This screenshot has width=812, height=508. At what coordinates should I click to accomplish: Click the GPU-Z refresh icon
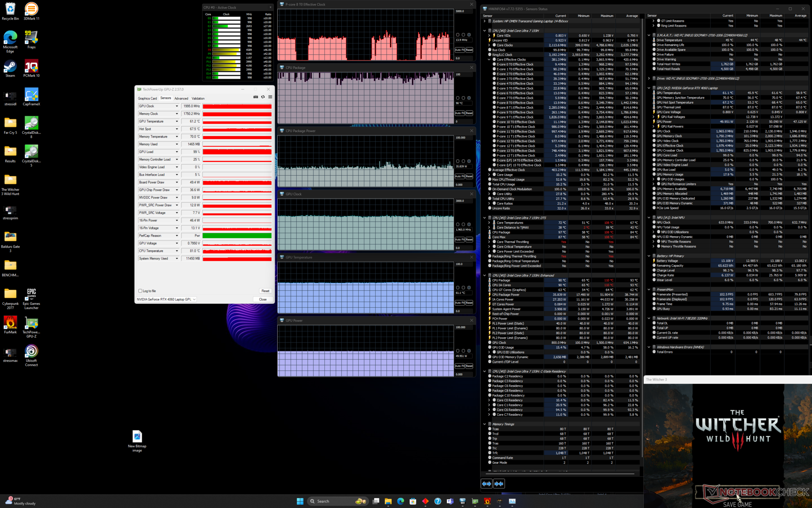(263, 97)
